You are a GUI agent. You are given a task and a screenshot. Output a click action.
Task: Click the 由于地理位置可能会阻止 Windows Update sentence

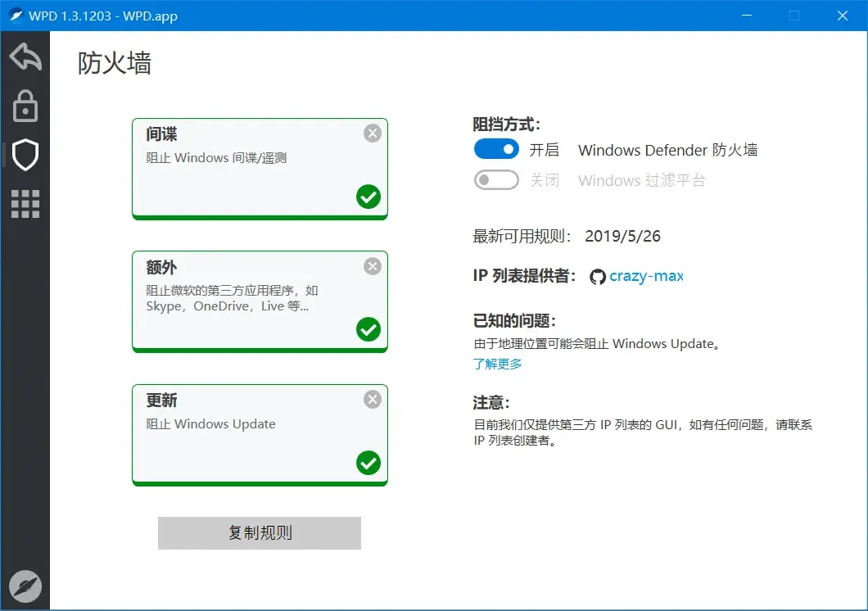pyautogui.click(x=599, y=344)
